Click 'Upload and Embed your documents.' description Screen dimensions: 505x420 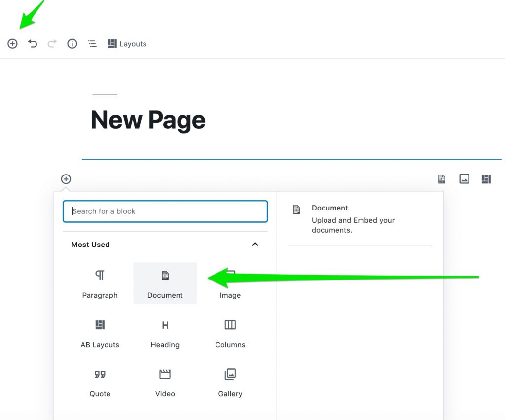[x=353, y=225]
